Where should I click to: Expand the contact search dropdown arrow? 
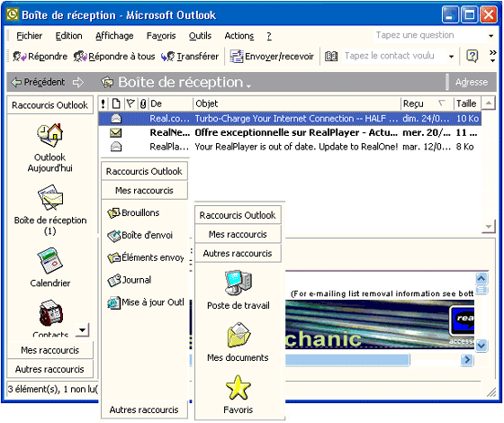point(451,57)
